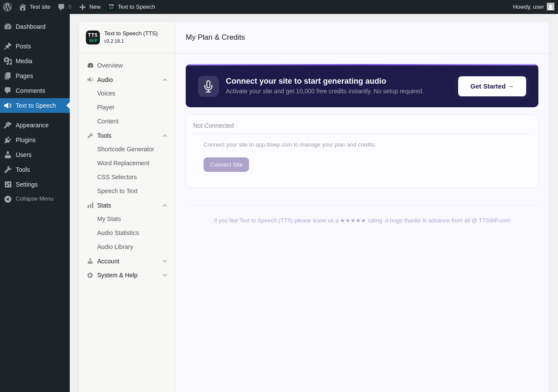Click the Media icon in sidebar
The height and width of the screenshot is (392, 558).
[8, 61]
